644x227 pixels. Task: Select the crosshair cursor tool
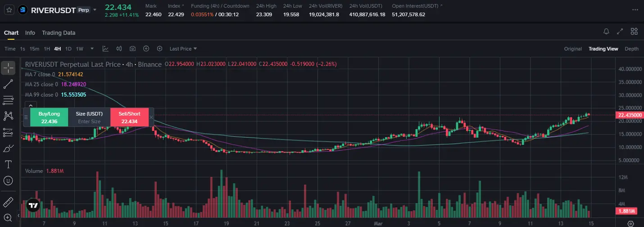pos(8,68)
